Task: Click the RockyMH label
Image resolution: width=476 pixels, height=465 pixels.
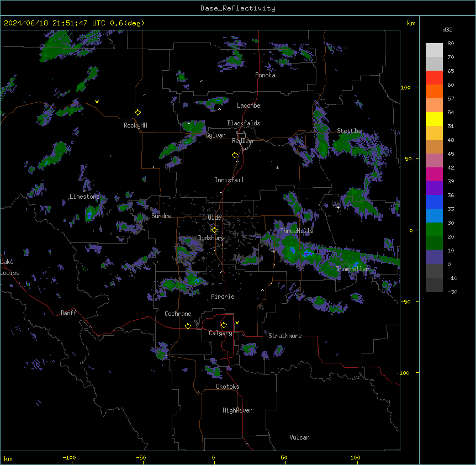Action: pos(135,125)
